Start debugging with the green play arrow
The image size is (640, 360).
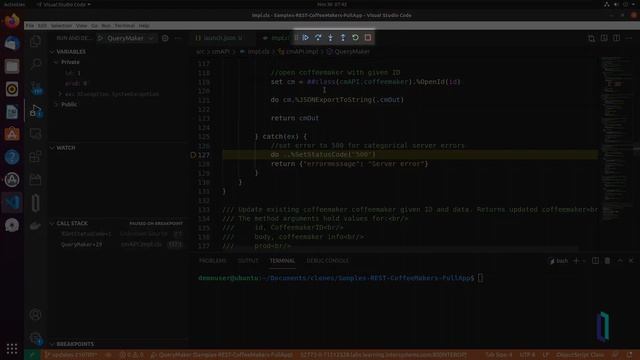pos(100,38)
